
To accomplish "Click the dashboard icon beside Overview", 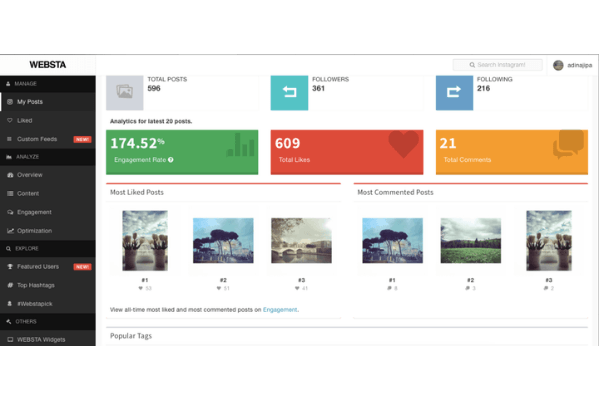I will click(10, 175).
